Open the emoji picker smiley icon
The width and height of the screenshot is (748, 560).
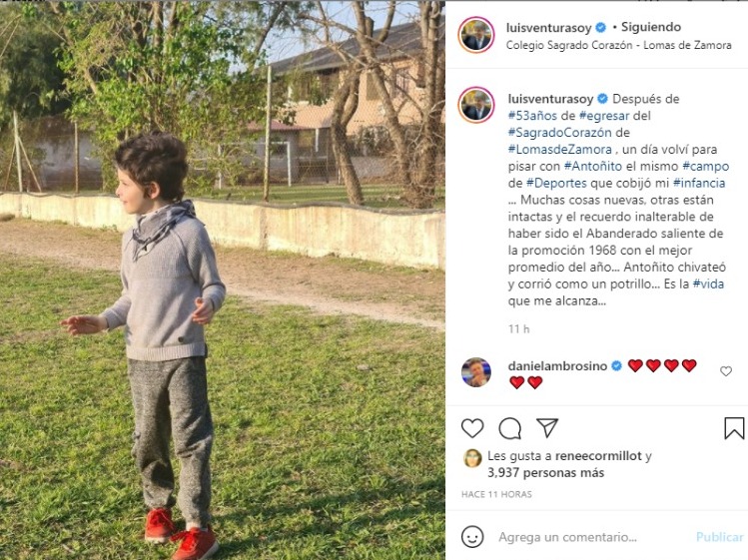(x=472, y=537)
